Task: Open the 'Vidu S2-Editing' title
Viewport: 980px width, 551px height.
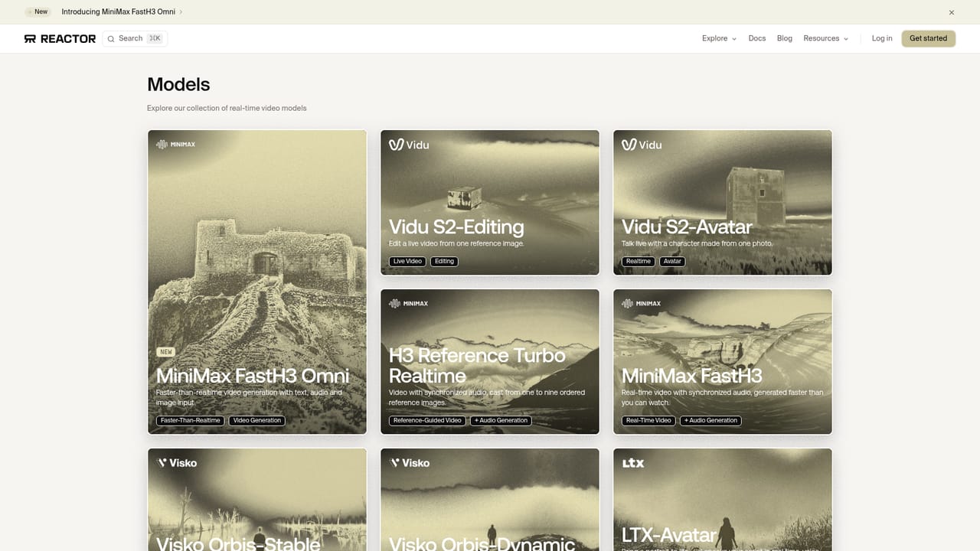Action: [456, 227]
